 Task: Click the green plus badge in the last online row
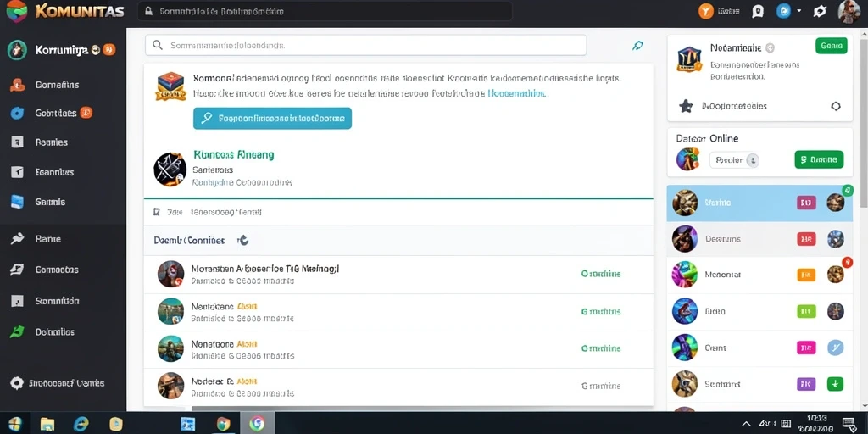(x=835, y=384)
